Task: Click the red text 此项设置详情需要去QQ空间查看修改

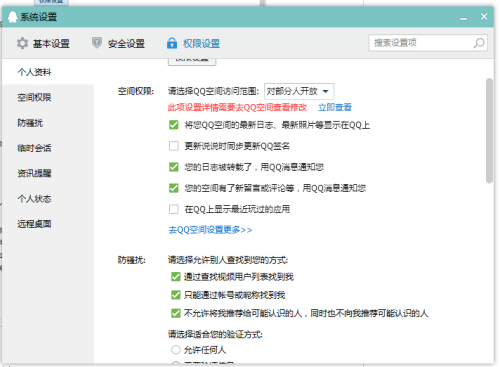Action: pos(237,107)
